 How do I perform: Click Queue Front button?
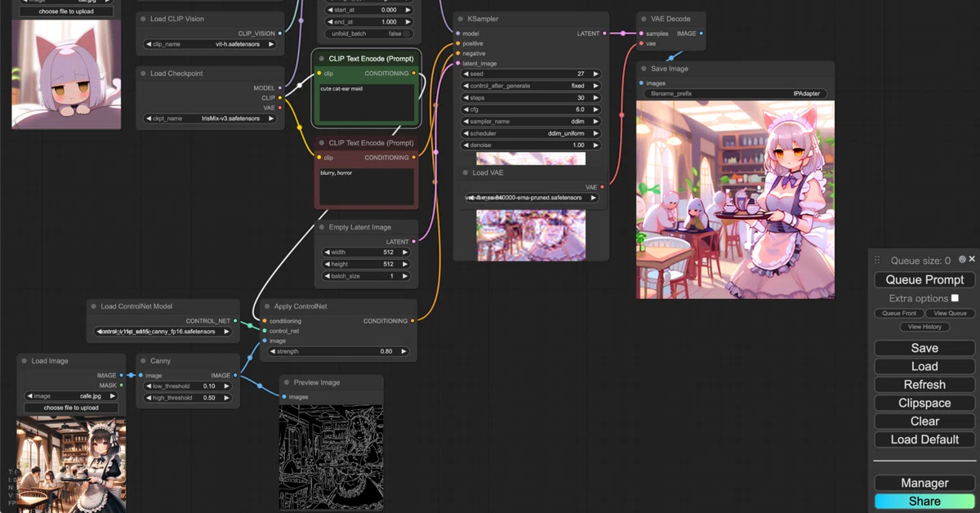899,313
